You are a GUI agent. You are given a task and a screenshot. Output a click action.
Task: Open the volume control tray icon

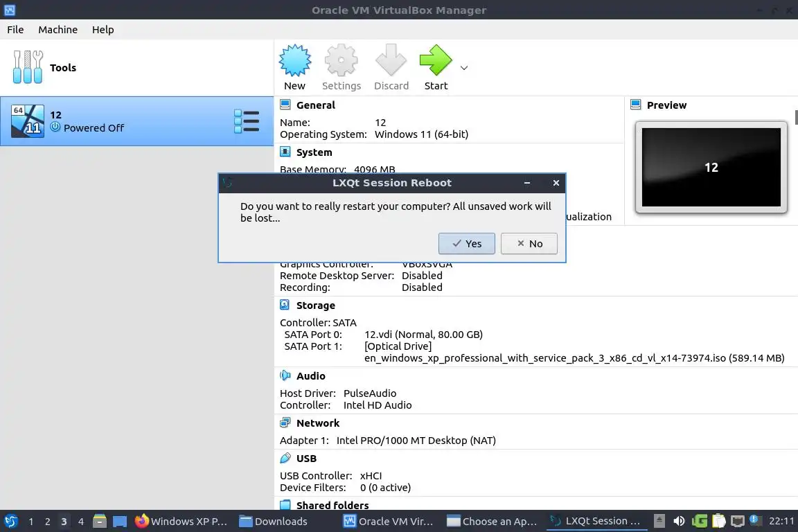679,521
